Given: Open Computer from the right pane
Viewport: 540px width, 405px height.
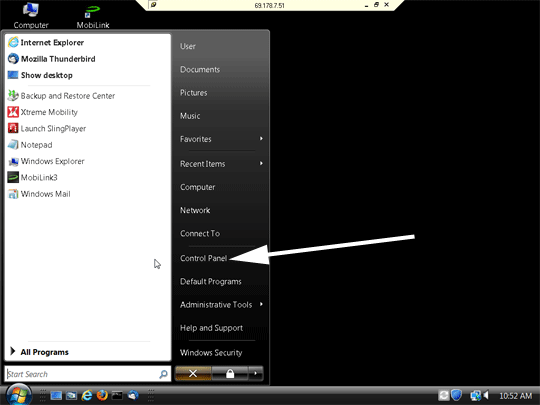Looking at the screenshot, I should coord(198,187).
